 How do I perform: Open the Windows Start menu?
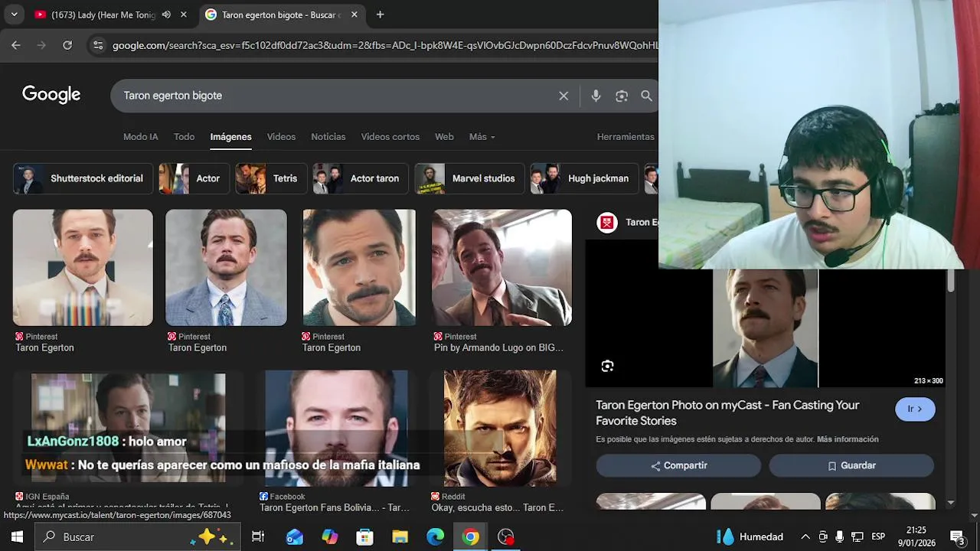pyautogui.click(x=17, y=536)
